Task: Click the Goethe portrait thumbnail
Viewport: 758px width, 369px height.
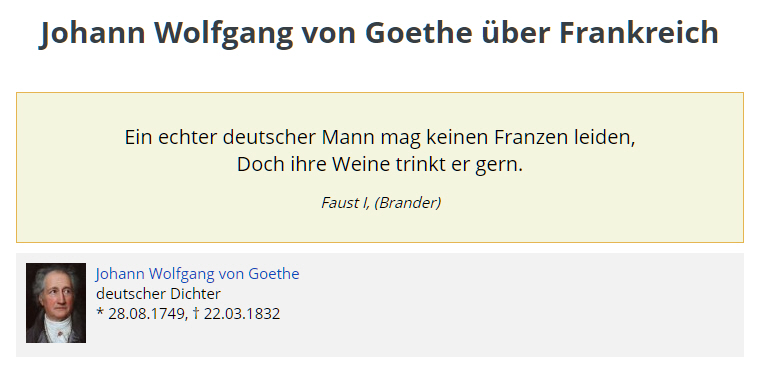Action: tap(56, 303)
